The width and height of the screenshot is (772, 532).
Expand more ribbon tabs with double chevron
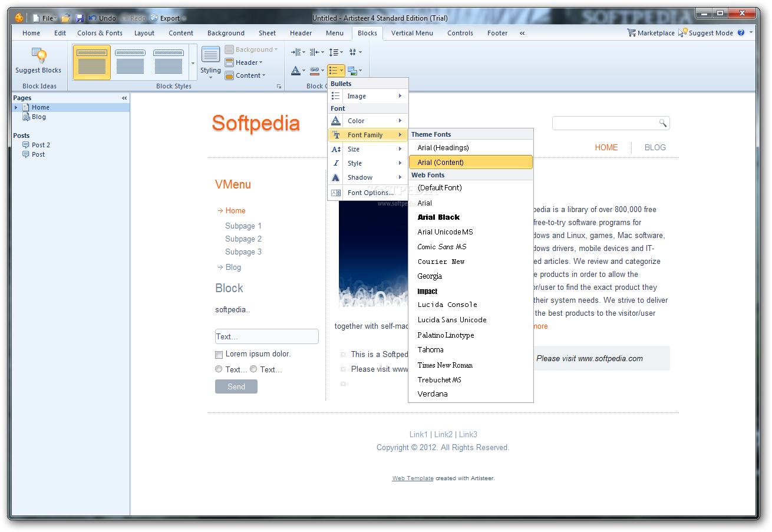(522, 33)
